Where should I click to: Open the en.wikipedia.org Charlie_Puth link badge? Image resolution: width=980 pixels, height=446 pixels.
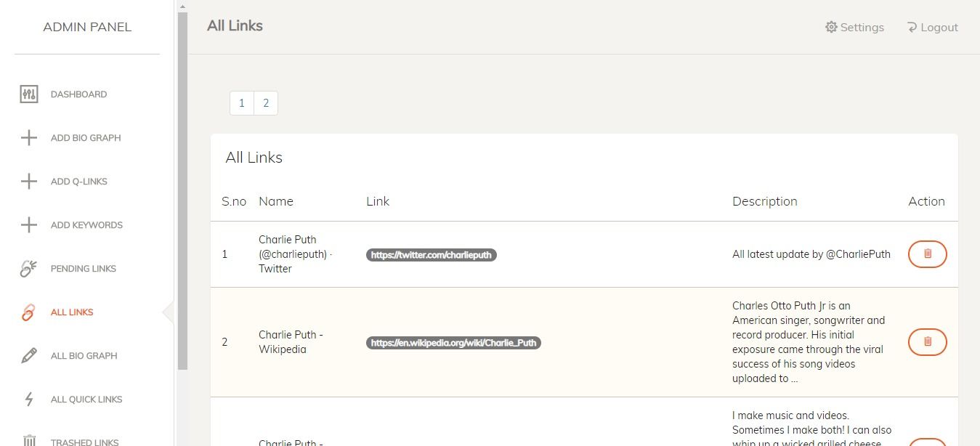453,342
